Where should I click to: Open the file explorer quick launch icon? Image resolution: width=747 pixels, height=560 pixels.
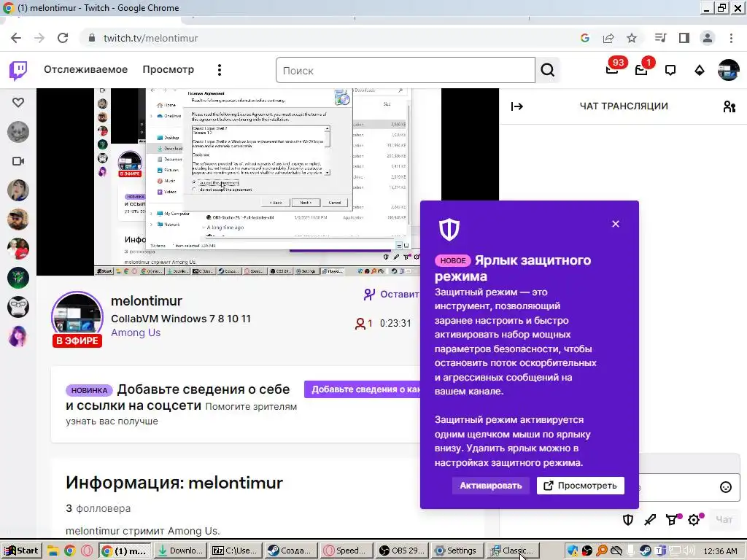coord(53,551)
